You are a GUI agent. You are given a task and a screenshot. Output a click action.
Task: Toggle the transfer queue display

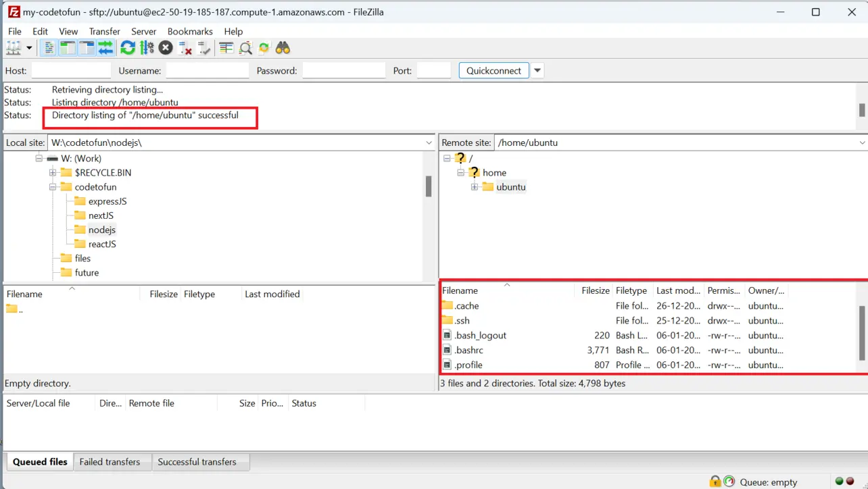105,48
